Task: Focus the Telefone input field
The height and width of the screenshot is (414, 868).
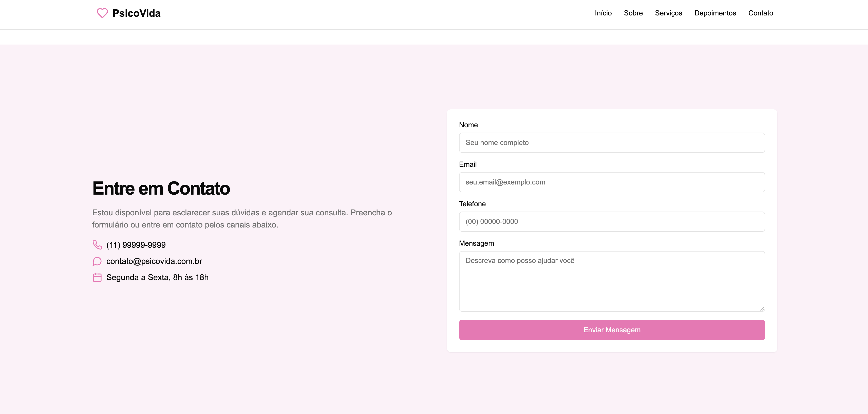Action: (612, 221)
